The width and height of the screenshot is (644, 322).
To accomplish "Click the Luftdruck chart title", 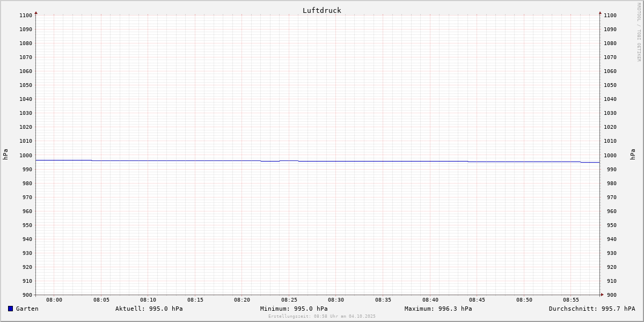I will coord(321,10).
